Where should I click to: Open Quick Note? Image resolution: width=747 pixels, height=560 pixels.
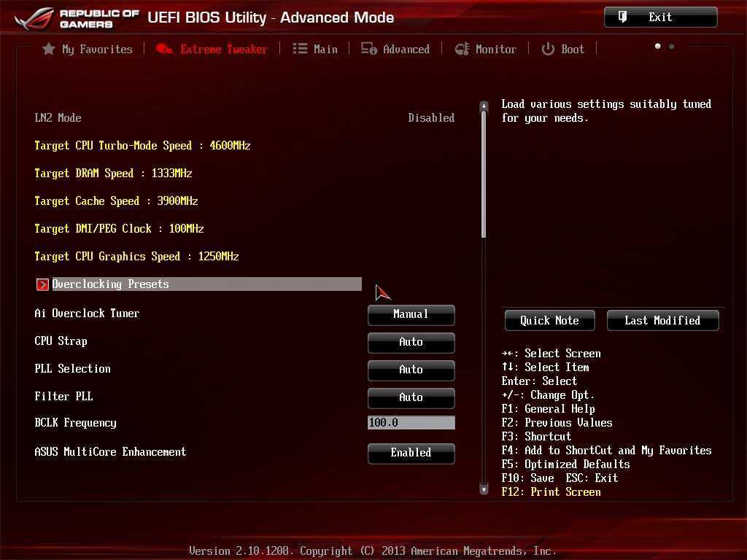[x=549, y=320]
